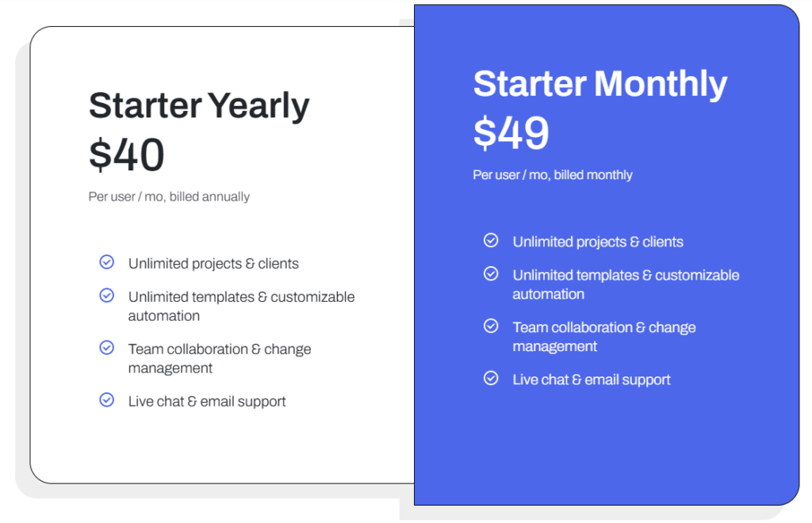Select the Starter Monthly plan heading

[599, 84]
